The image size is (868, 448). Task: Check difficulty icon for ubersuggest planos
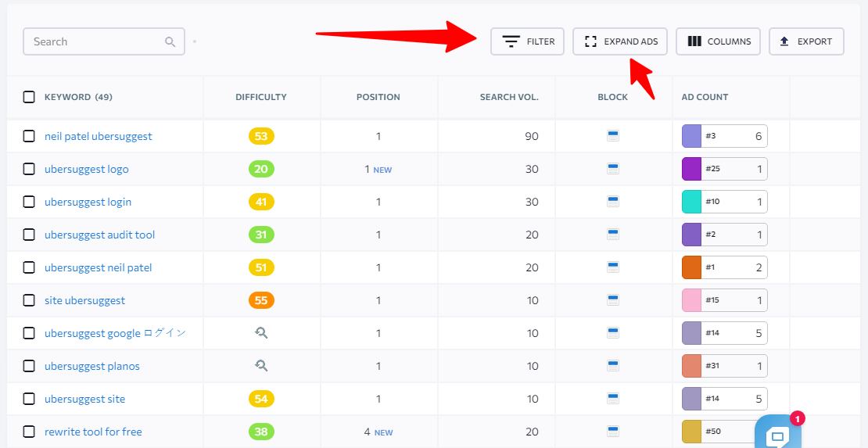tap(261, 366)
